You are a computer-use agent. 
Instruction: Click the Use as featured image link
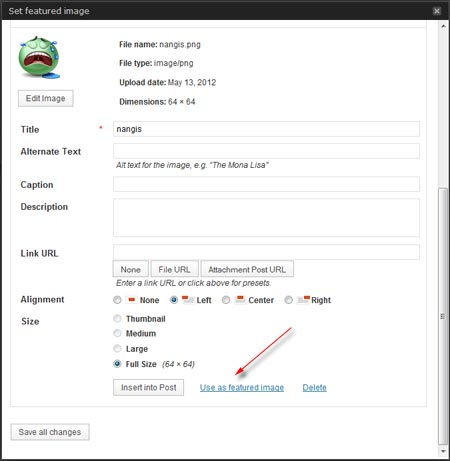point(242,388)
